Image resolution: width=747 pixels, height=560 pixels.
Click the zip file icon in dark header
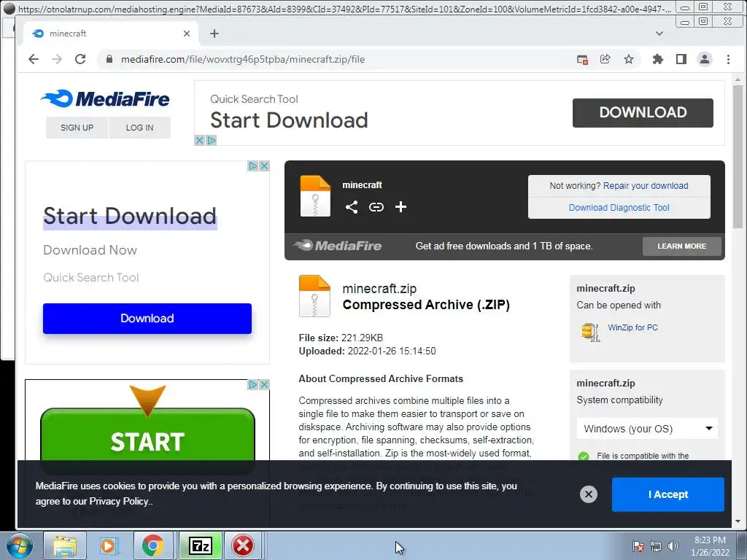tap(315, 195)
